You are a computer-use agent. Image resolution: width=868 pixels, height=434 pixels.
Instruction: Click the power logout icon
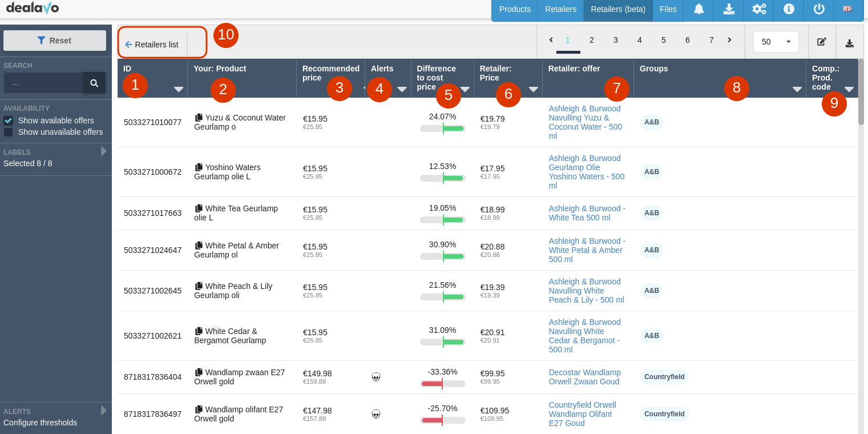[819, 9]
